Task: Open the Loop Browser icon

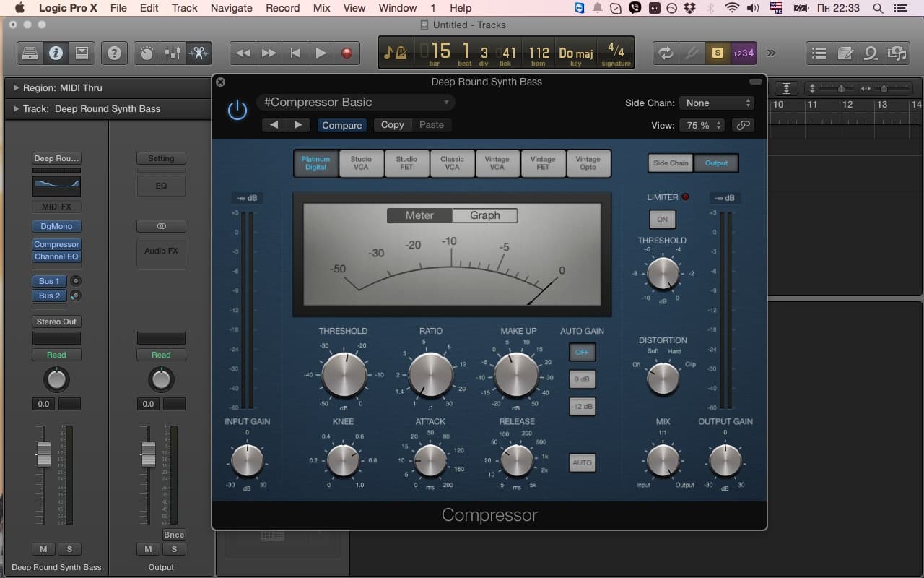Action: coord(871,53)
